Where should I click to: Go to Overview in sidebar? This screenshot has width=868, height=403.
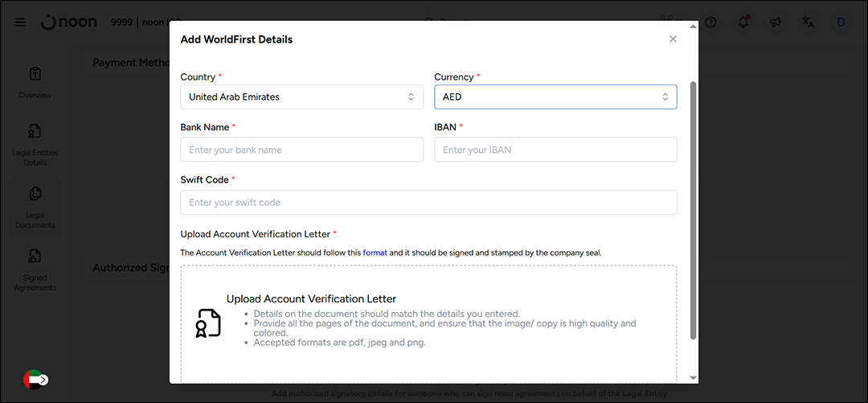[x=35, y=83]
